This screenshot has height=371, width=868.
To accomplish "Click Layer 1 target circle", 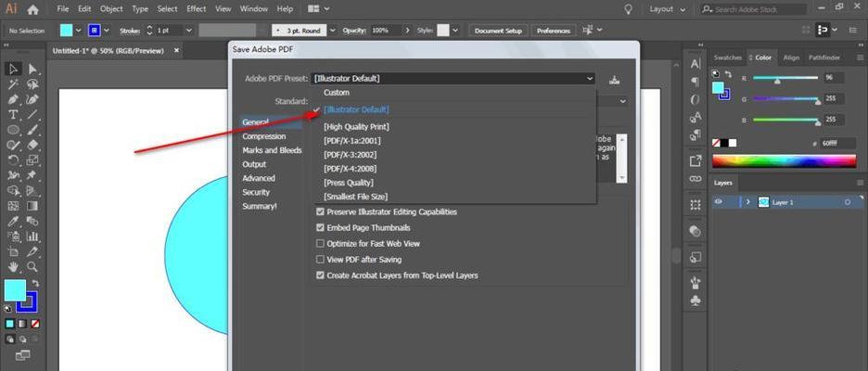I will 848,203.
